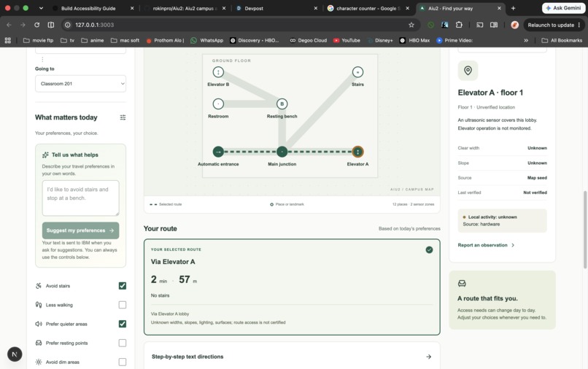Click the browser profile avatar
This screenshot has height=369, width=588.
click(514, 25)
